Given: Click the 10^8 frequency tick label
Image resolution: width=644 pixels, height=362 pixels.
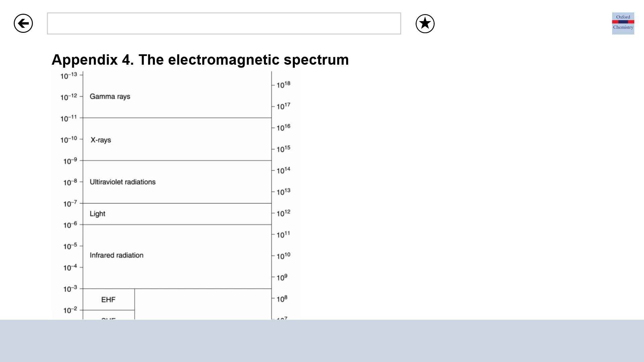Looking at the screenshot, I should pyautogui.click(x=282, y=299).
